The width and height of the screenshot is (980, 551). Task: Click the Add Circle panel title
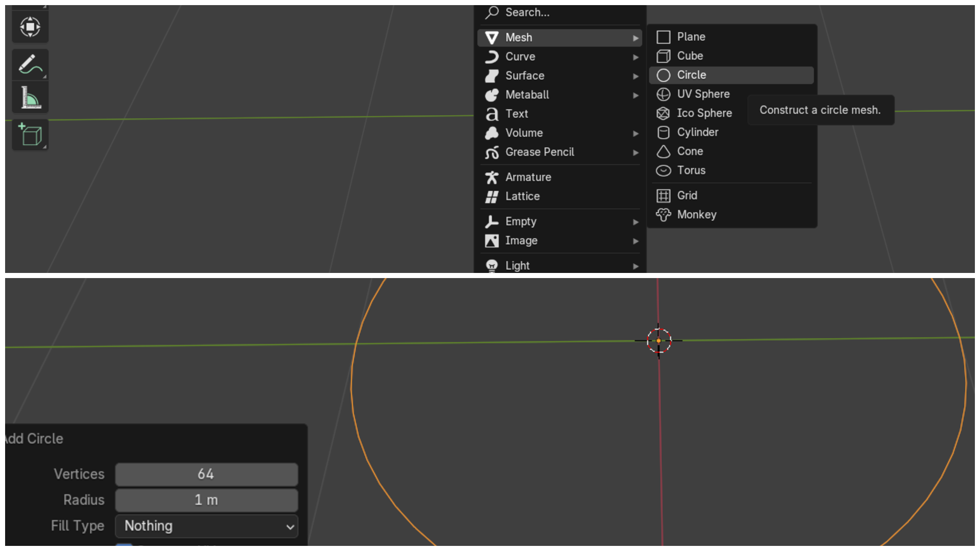tap(34, 439)
